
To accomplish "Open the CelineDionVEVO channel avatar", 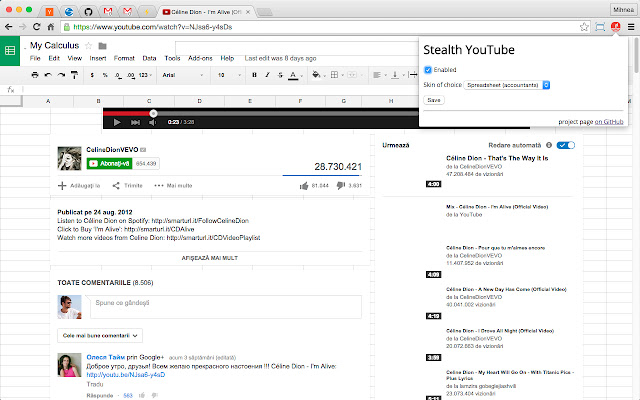I will [69, 158].
